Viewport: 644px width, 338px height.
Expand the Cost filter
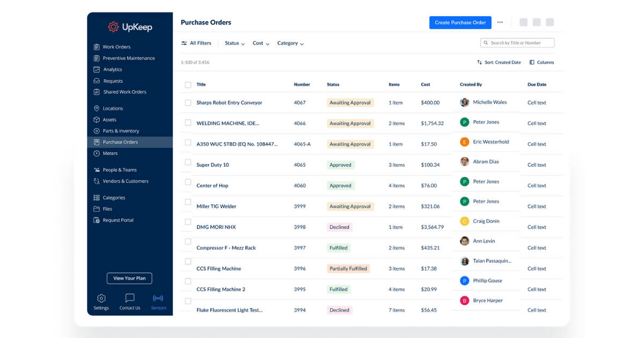(260, 43)
